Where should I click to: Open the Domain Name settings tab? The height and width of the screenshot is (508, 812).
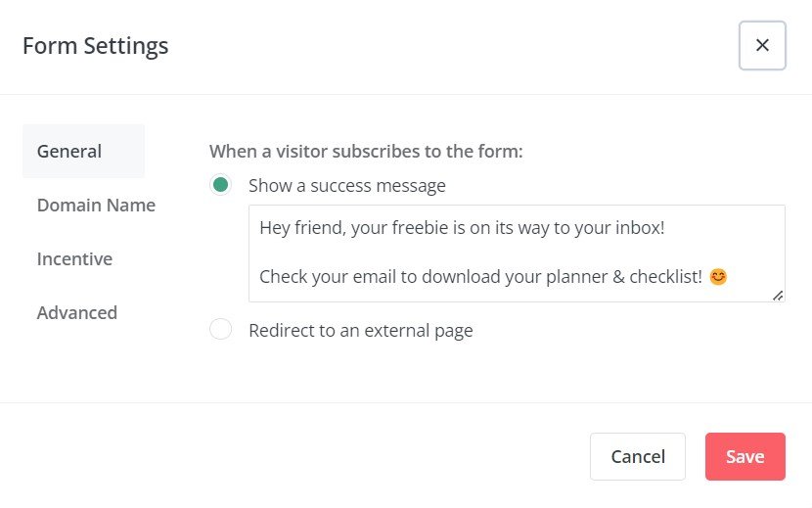pos(96,205)
